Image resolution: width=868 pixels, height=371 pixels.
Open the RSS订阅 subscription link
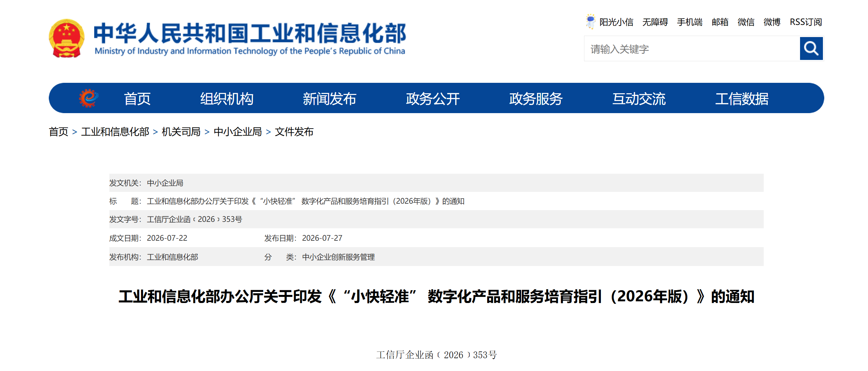point(806,22)
